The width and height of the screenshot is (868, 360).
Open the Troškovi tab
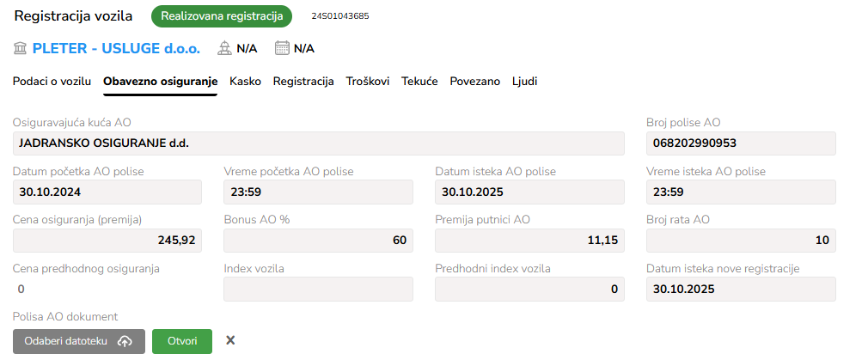point(368,82)
